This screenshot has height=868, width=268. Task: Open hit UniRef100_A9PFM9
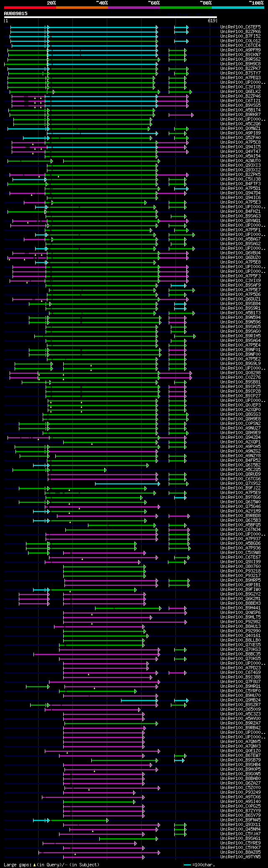(240, 50)
